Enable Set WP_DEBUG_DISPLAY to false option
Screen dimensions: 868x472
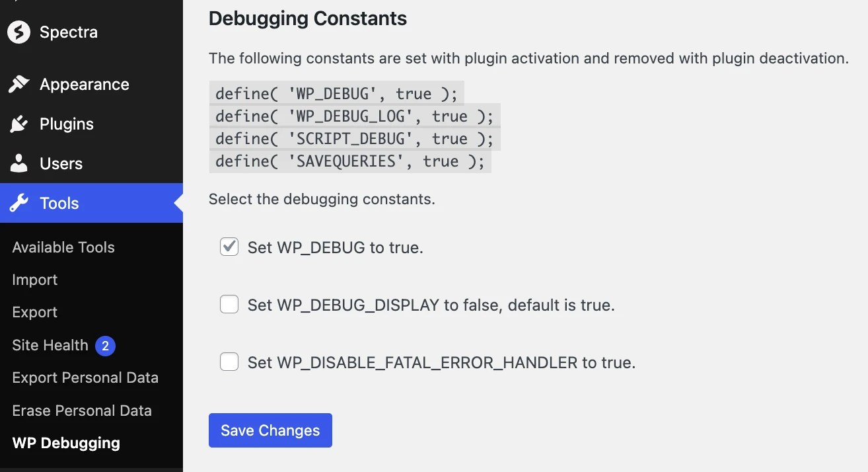click(229, 304)
